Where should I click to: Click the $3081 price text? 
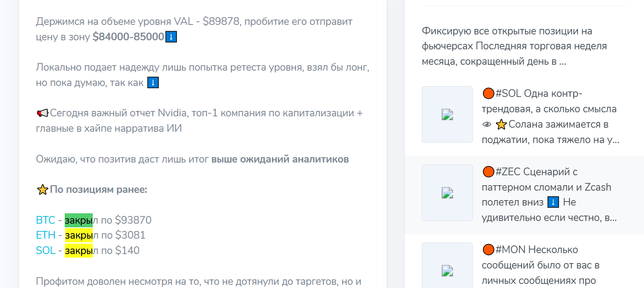click(130, 235)
